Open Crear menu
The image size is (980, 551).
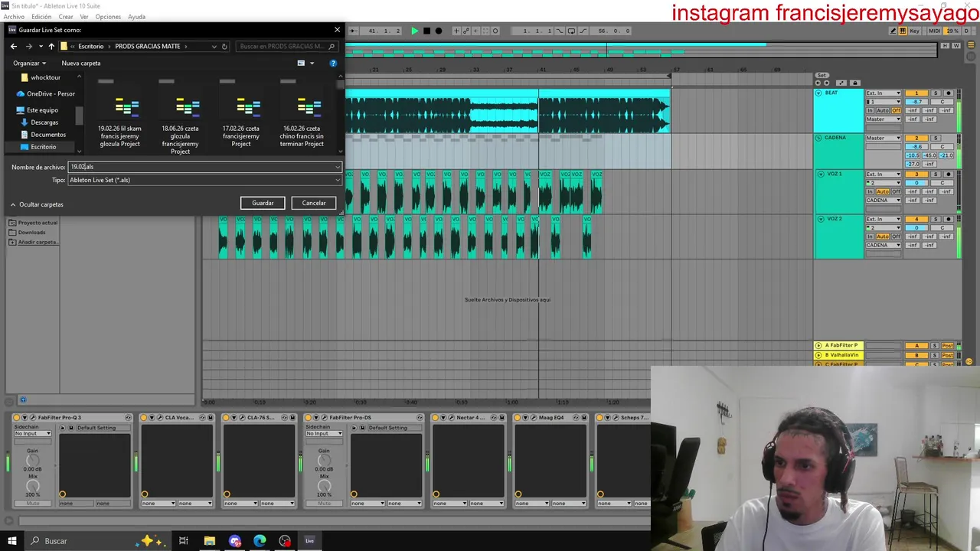click(66, 17)
